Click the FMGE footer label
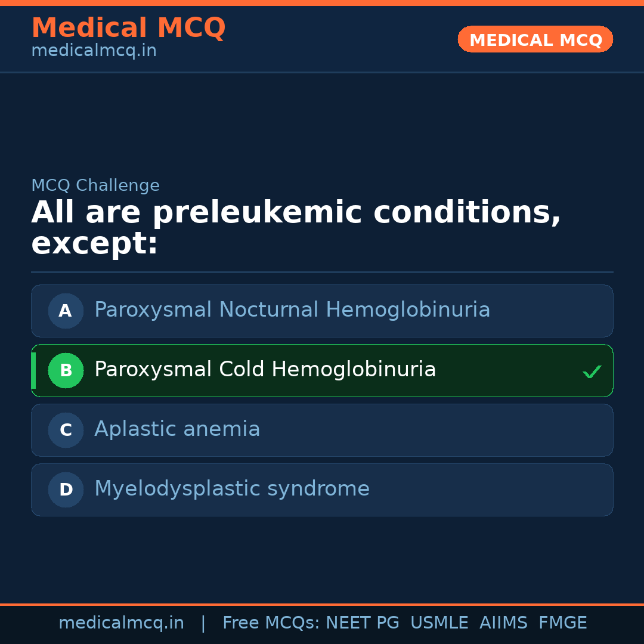 click(562, 623)
